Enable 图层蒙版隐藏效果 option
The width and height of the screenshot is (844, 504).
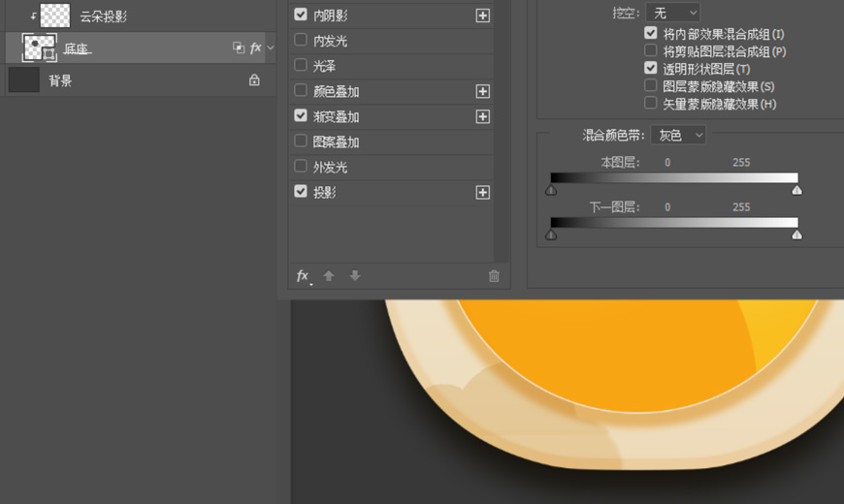coord(651,86)
